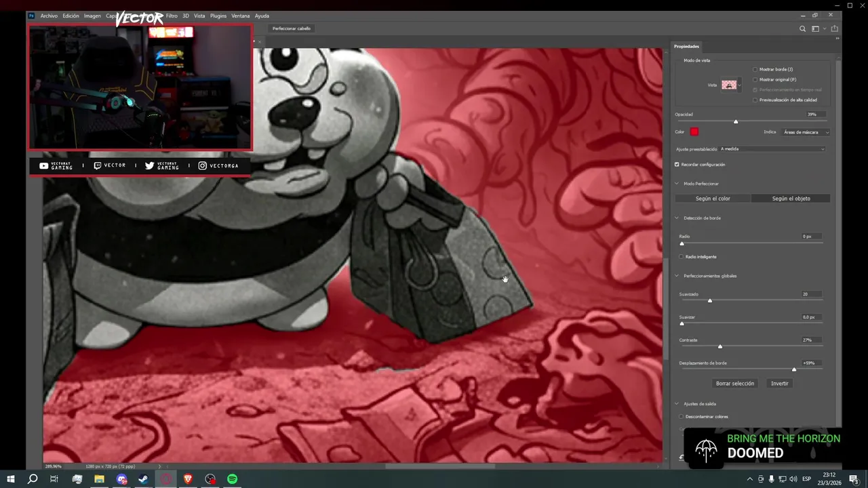Open the Imagen menu
Screen dimensions: 868x488
(x=92, y=16)
